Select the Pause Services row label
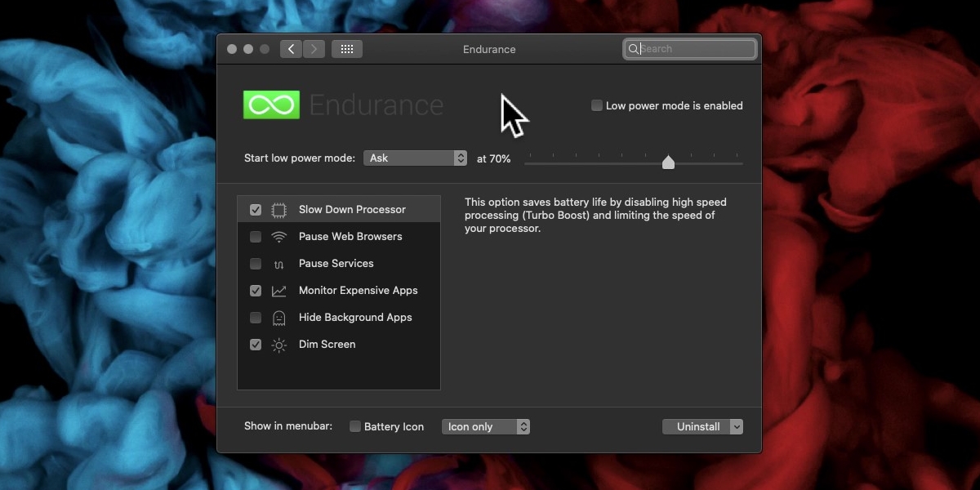Image resolution: width=980 pixels, height=490 pixels. click(336, 264)
